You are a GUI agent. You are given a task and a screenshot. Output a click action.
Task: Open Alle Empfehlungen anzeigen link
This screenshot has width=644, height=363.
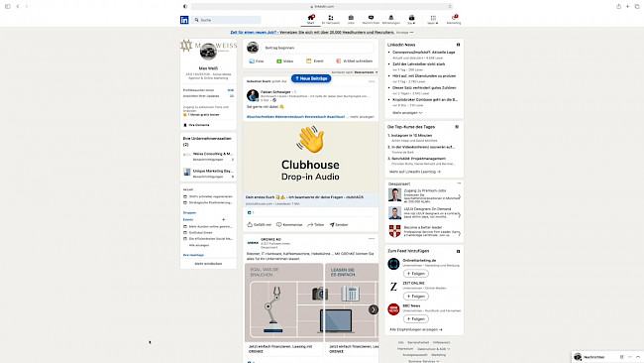416,329
